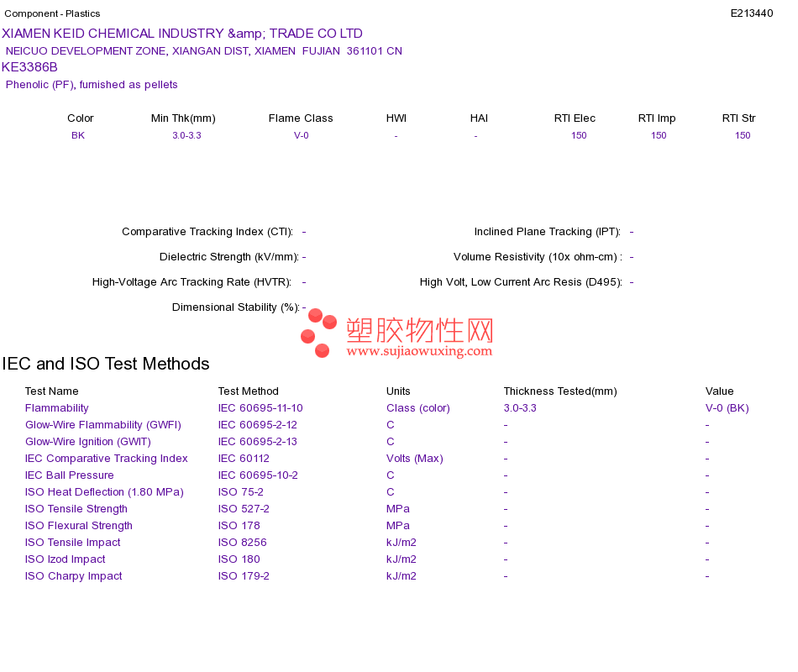The height and width of the screenshot is (672, 798).
Task: Click test method ISO 179-2
Action: (x=244, y=575)
